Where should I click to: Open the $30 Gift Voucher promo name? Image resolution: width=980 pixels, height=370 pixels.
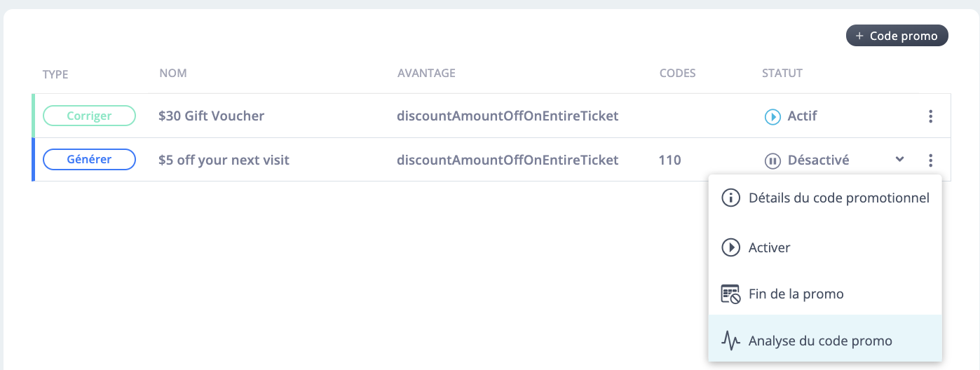pos(212,116)
